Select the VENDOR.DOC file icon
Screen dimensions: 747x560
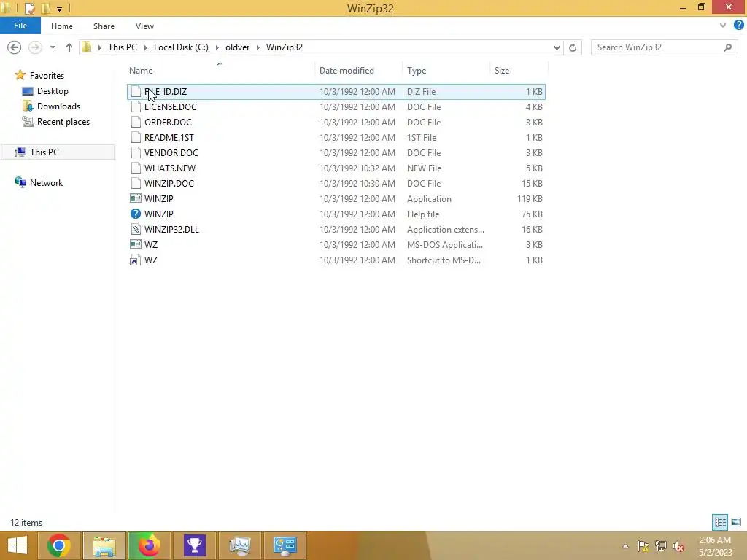tap(136, 152)
